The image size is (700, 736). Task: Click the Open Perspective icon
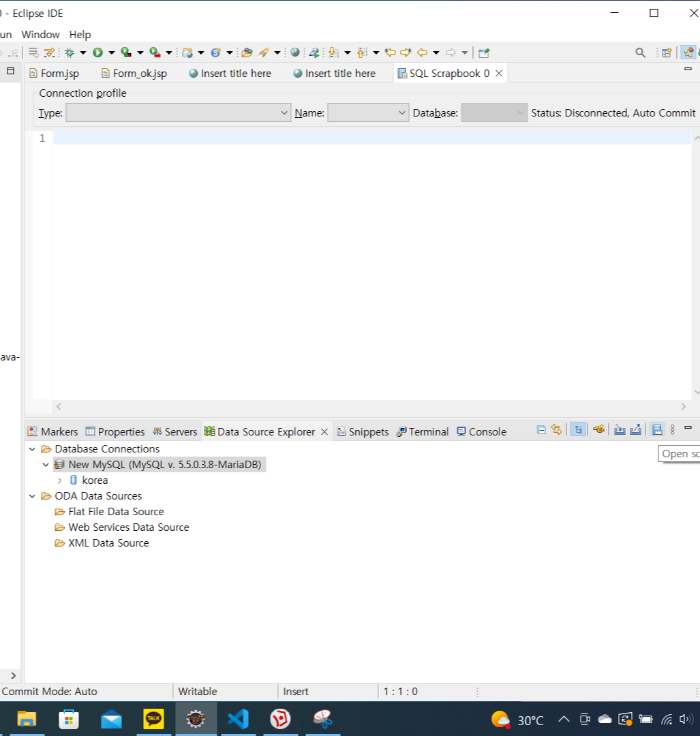coord(667,52)
